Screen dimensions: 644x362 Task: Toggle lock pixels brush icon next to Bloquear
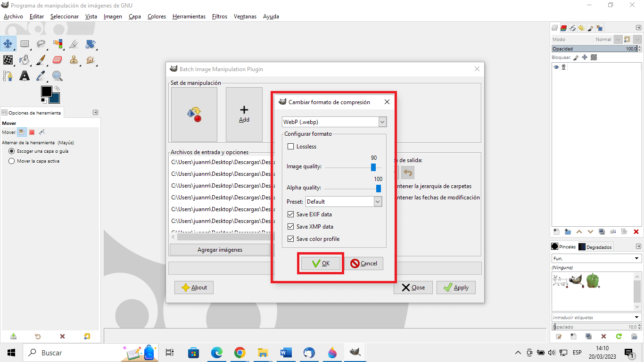click(576, 58)
